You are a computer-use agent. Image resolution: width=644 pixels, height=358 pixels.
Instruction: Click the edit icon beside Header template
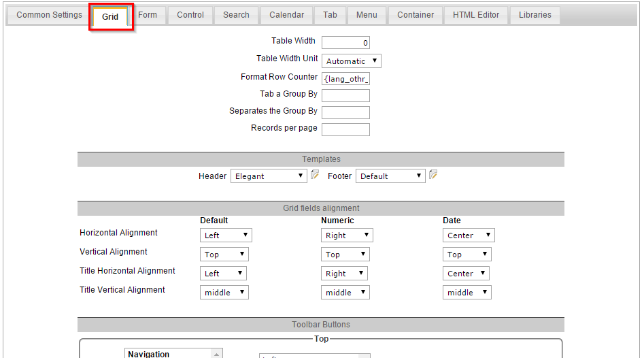click(x=315, y=175)
